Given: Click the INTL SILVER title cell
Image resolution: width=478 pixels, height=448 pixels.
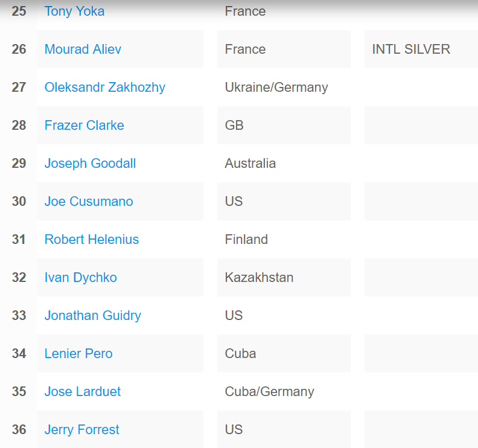Looking at the screenshot, I should click(411, 50).
